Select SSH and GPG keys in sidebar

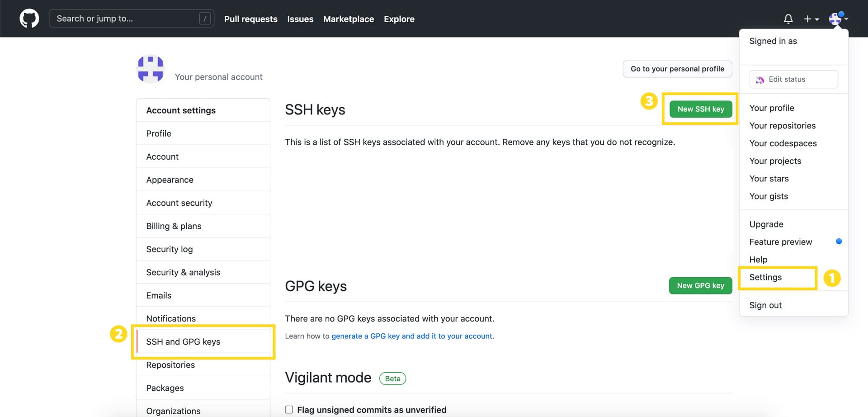coord(183,341)
